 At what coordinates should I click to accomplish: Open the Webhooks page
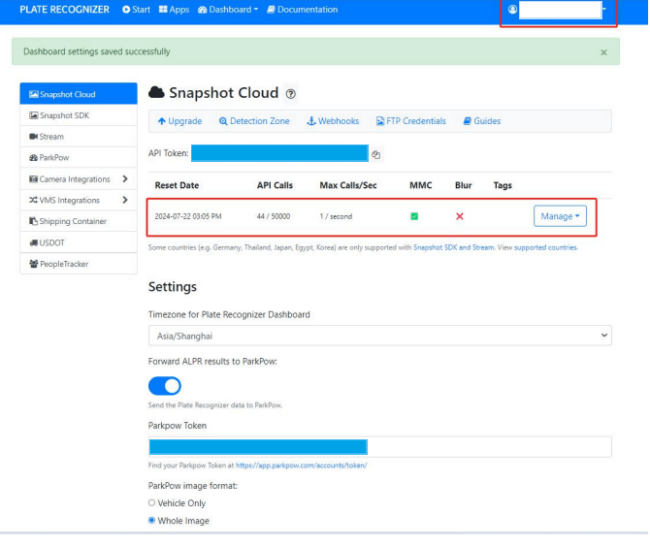click(333, 121)
